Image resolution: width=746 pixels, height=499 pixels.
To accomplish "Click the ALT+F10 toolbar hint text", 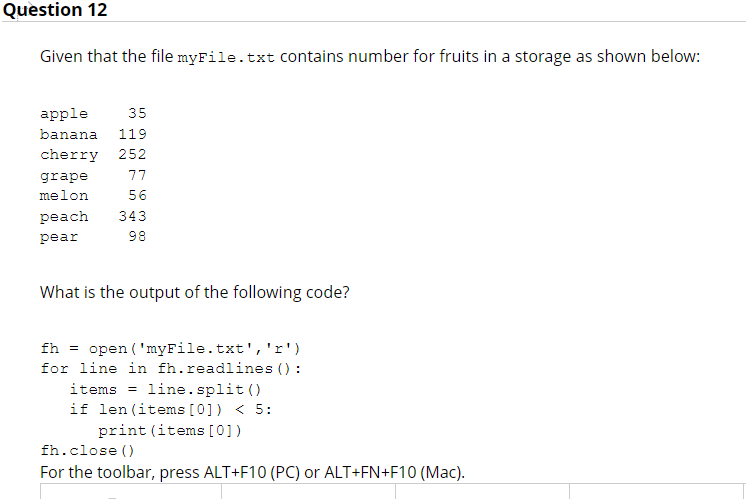I will point(252,472).
